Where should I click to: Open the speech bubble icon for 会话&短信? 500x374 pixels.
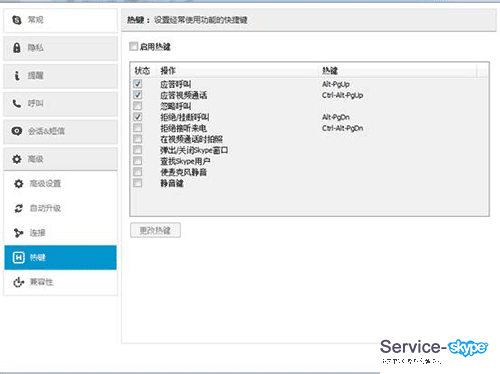coord(17,131)
